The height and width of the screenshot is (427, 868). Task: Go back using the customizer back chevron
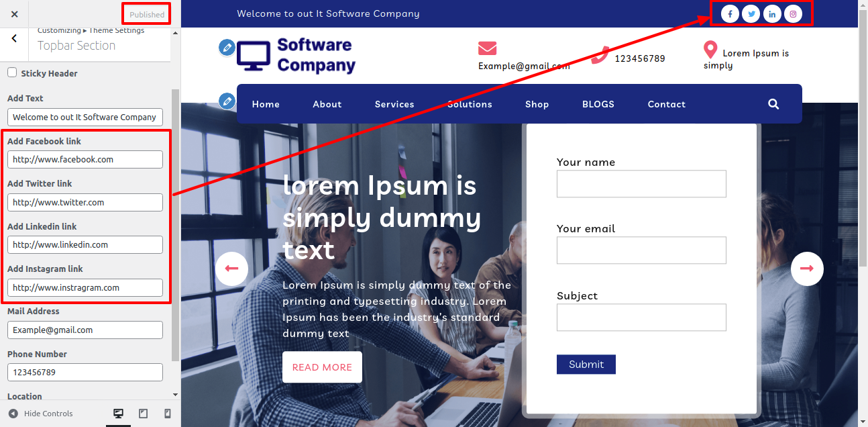click(15, 38)
